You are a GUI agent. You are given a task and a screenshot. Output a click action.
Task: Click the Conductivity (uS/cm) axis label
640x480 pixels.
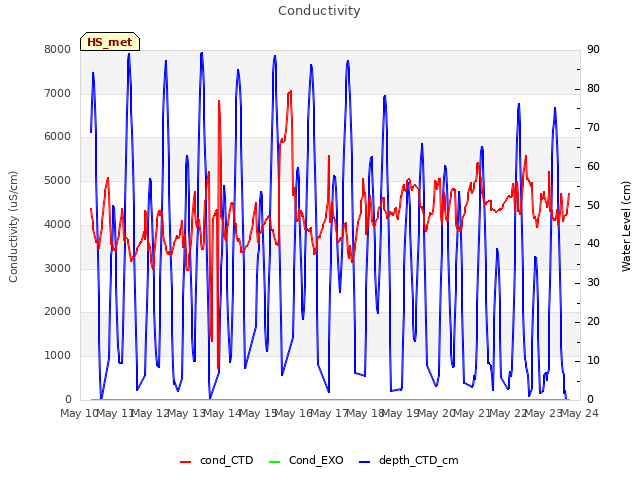tap(13, 227)
